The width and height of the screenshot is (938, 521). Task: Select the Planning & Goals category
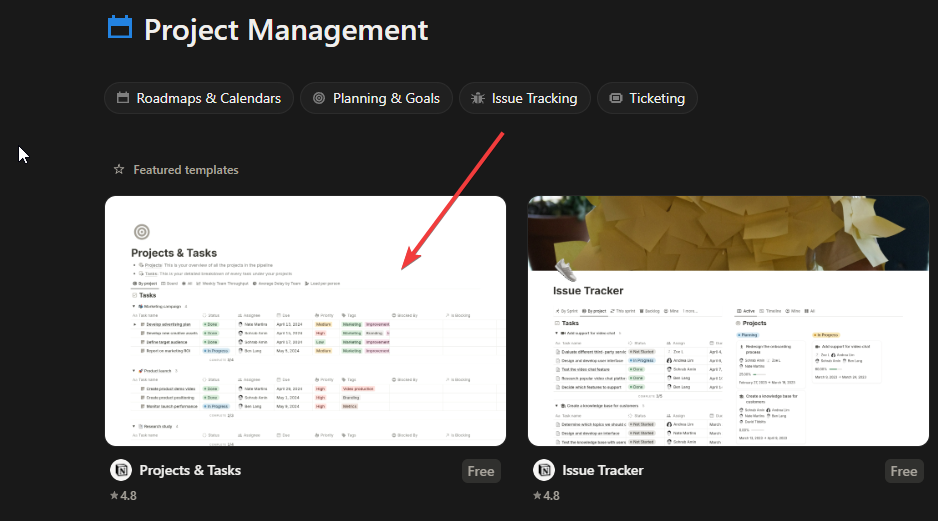376,98
